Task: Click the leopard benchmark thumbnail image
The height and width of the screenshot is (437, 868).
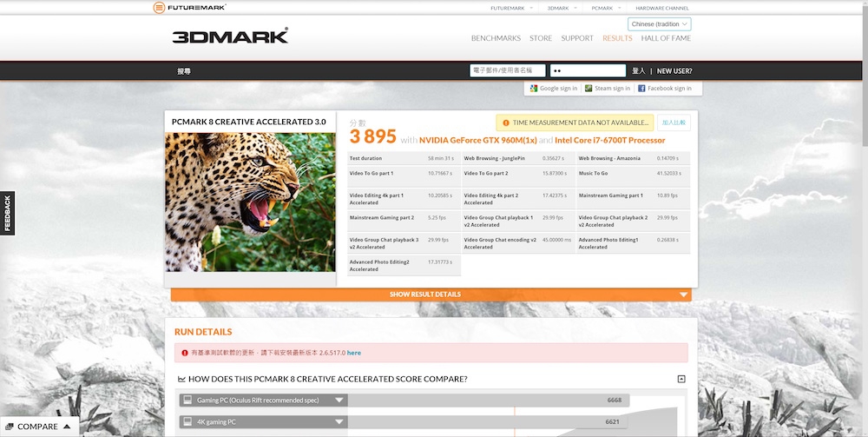Action: point(250,202)
